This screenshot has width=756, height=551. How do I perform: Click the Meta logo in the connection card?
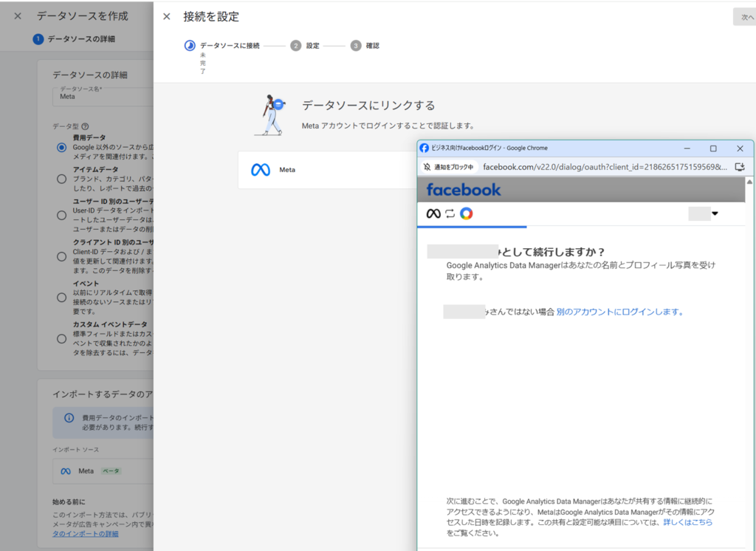click(260, 170)
